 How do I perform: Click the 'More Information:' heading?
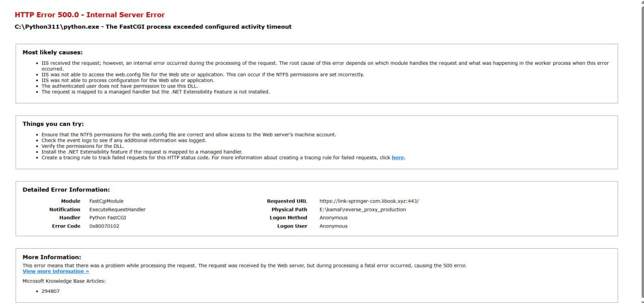[51, 257]
